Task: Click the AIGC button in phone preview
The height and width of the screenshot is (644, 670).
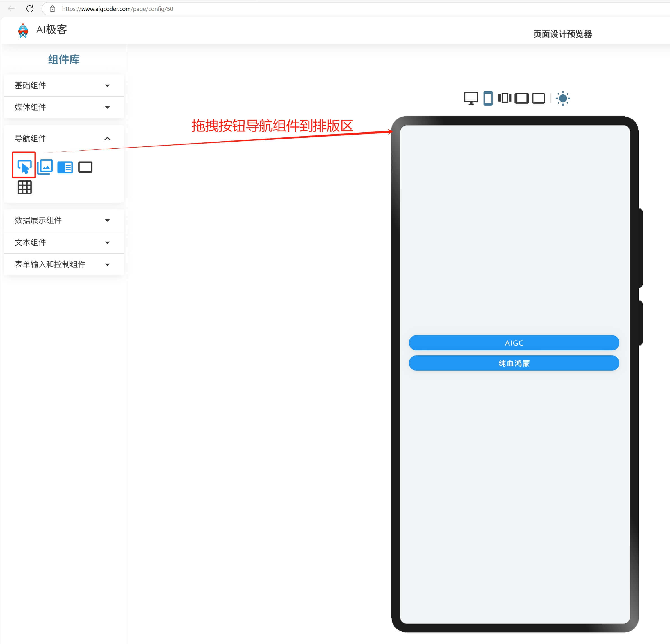Action: coord(514,343)
